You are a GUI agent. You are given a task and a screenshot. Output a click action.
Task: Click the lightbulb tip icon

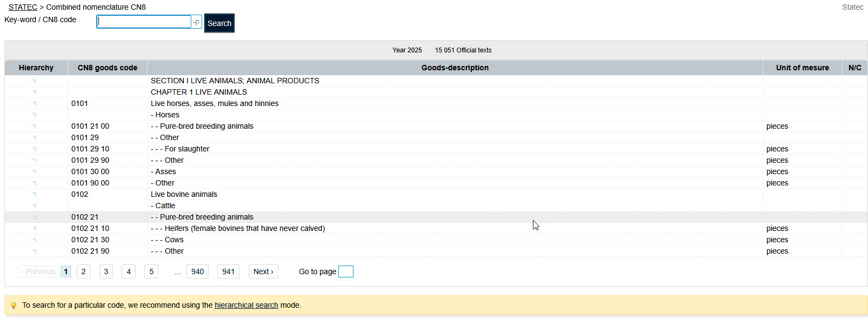(14, 306)
